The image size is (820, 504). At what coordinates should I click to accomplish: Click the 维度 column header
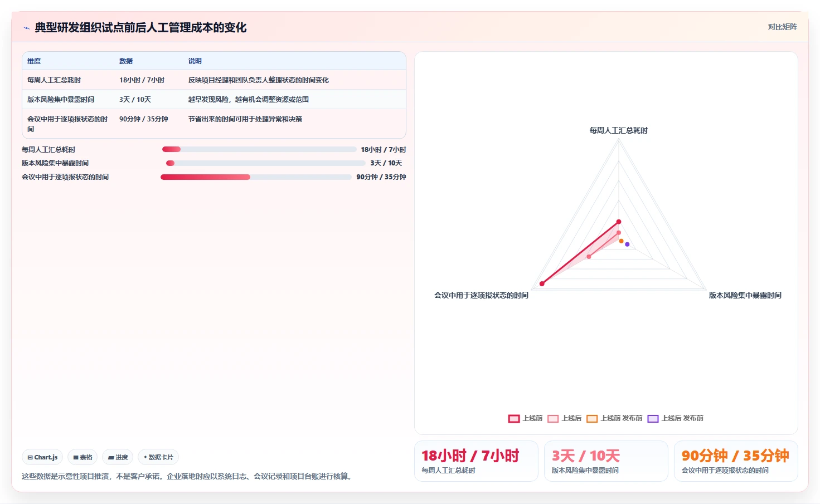pos(34,61)
